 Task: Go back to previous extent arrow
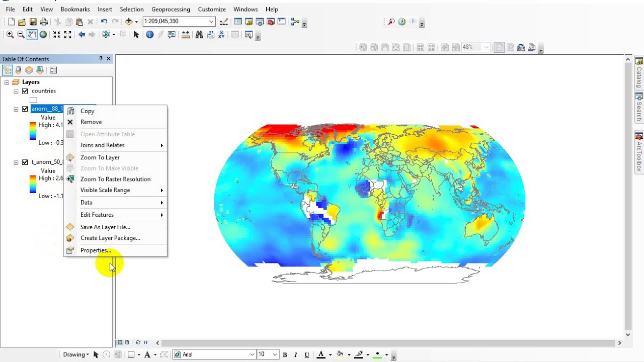click(x=82, y=35)
